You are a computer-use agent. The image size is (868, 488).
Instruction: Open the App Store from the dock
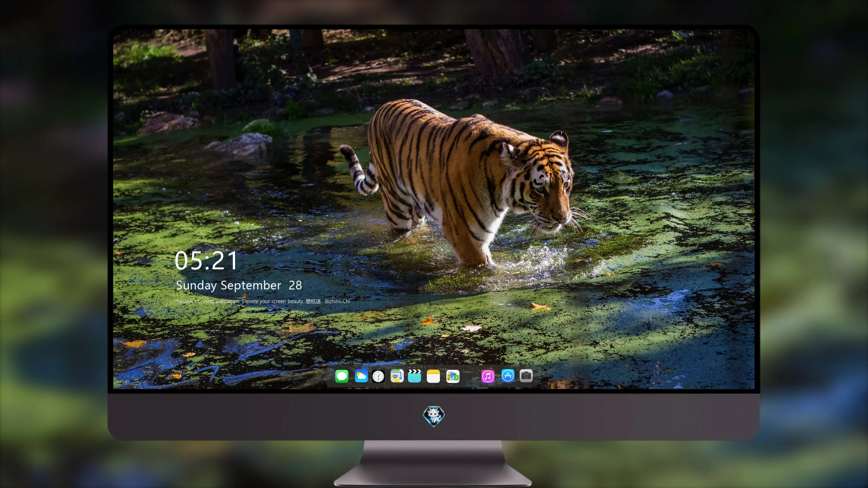[x=508, y=375]
